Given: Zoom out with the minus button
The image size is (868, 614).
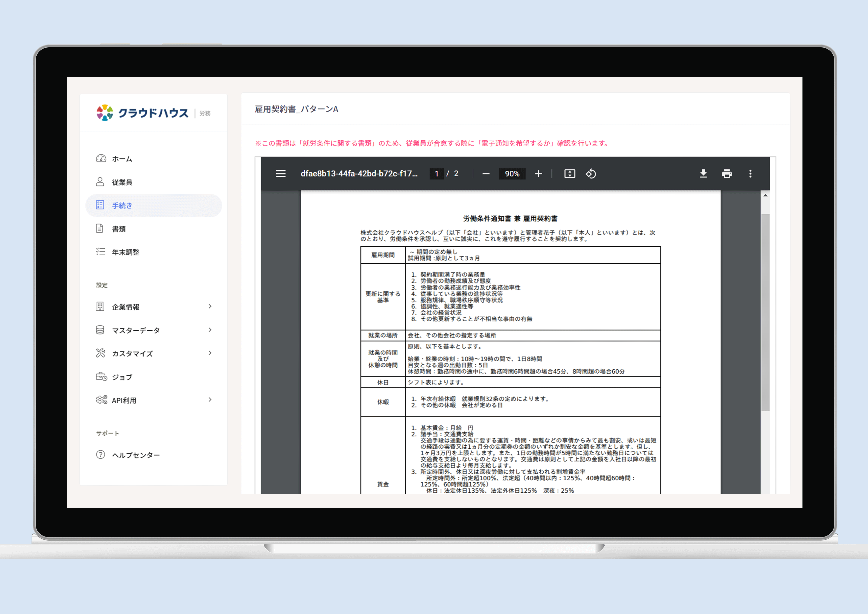Looking at the screenshot, I should pyautogui.click(x=486, y=174).
